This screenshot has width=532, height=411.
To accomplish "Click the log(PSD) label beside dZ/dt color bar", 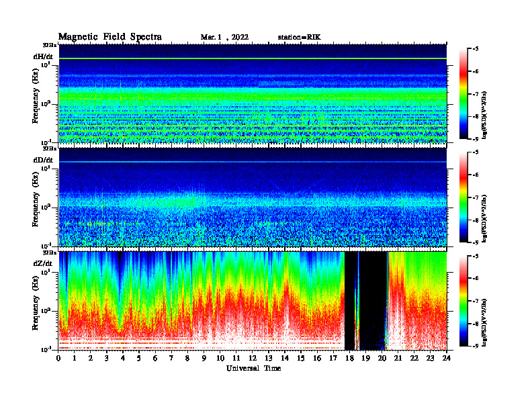I will (484, 322).
